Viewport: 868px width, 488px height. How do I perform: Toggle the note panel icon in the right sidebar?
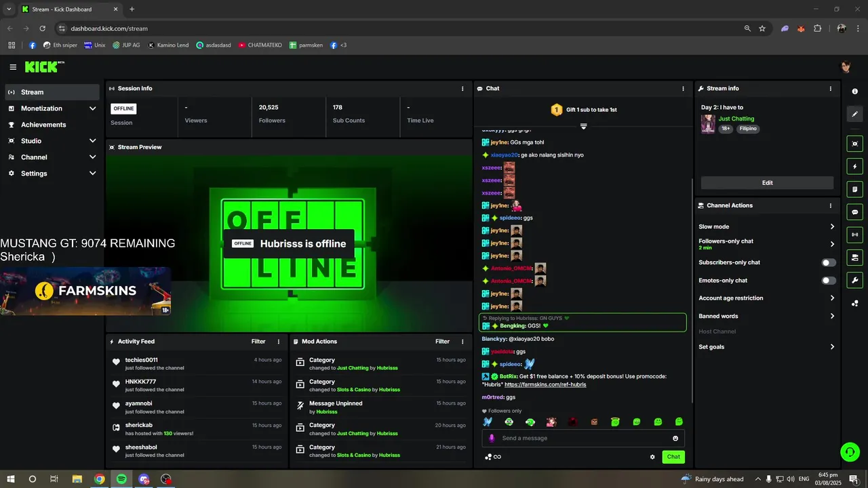click(x=854, y=189)
